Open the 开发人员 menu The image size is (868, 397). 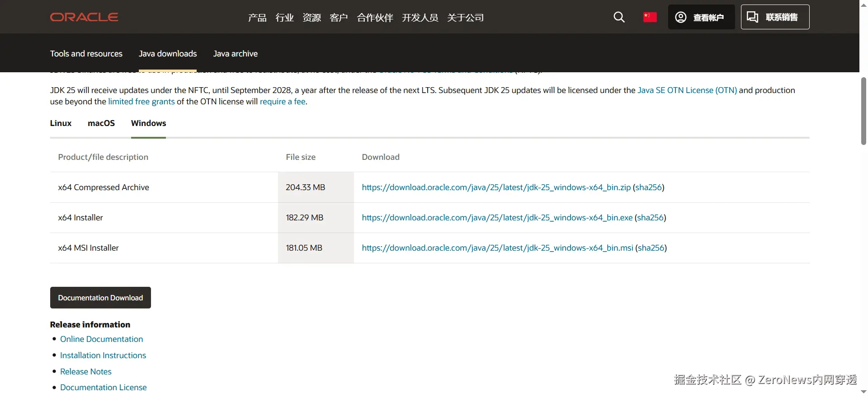pos(420,18)
